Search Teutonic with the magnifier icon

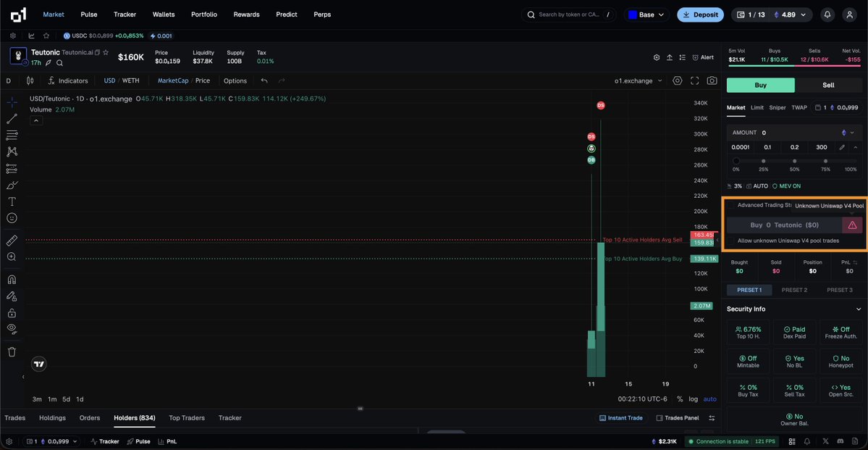60,62
